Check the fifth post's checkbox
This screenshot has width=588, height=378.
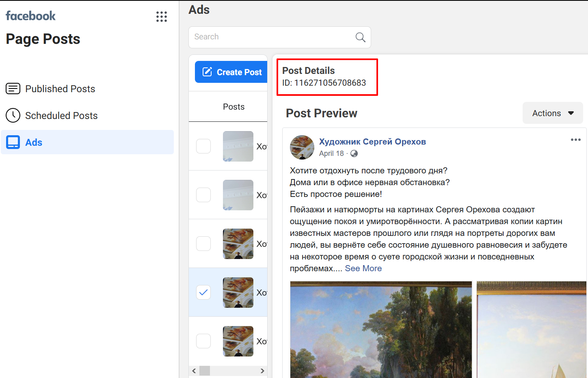(203, 341)
